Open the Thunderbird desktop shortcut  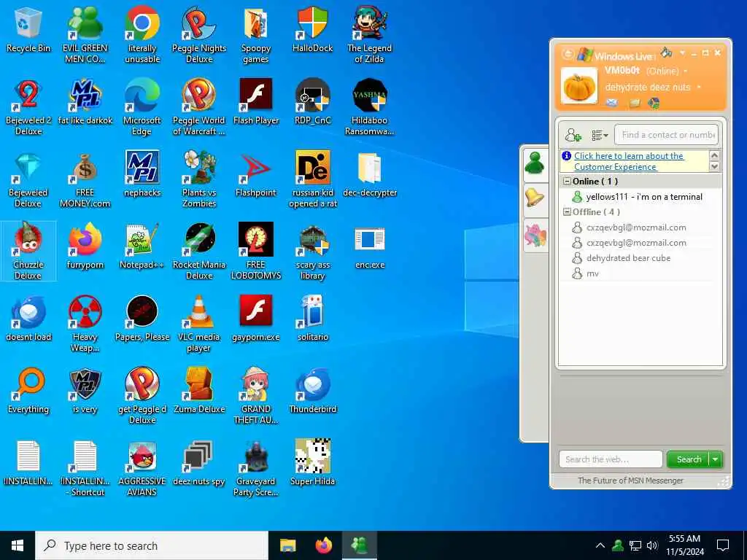click(312, 392)
